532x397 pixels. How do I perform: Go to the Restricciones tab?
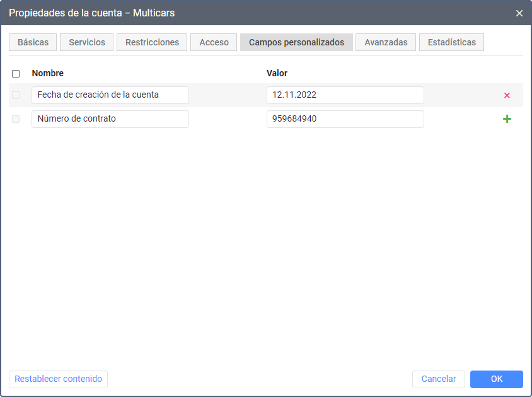pos(152,42)
